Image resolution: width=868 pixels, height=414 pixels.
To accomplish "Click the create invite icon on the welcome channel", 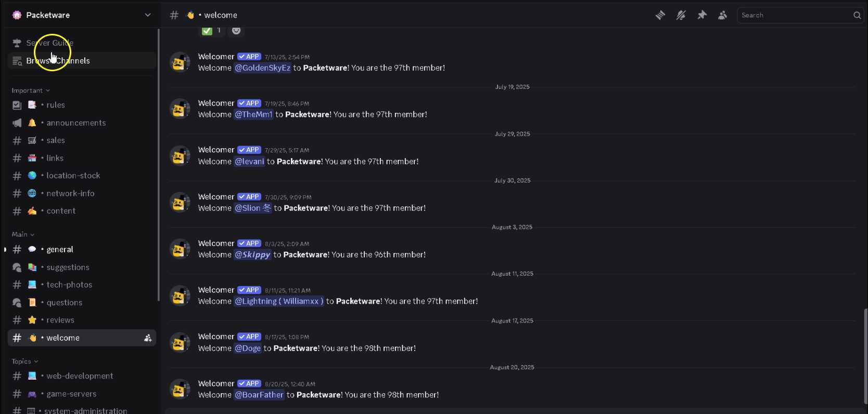I will [x=148, y=338].
